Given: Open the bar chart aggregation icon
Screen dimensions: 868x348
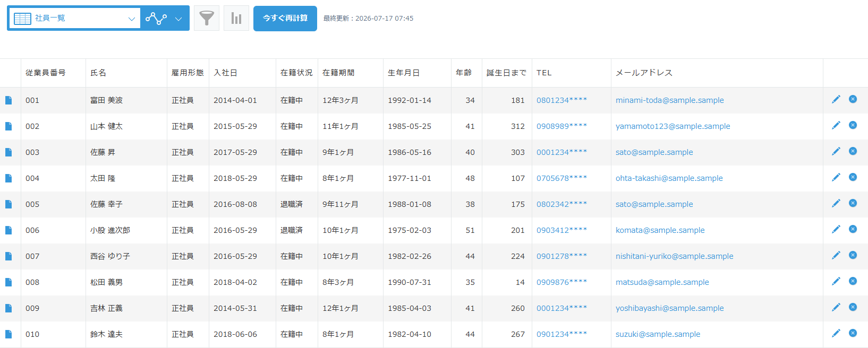Looking at the screenshot, I should tap(236, 19).
